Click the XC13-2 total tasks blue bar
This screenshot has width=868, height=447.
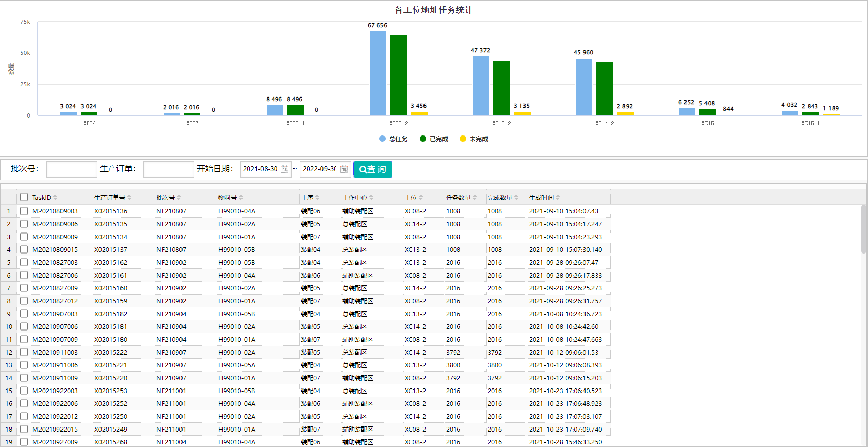point(481,86)
